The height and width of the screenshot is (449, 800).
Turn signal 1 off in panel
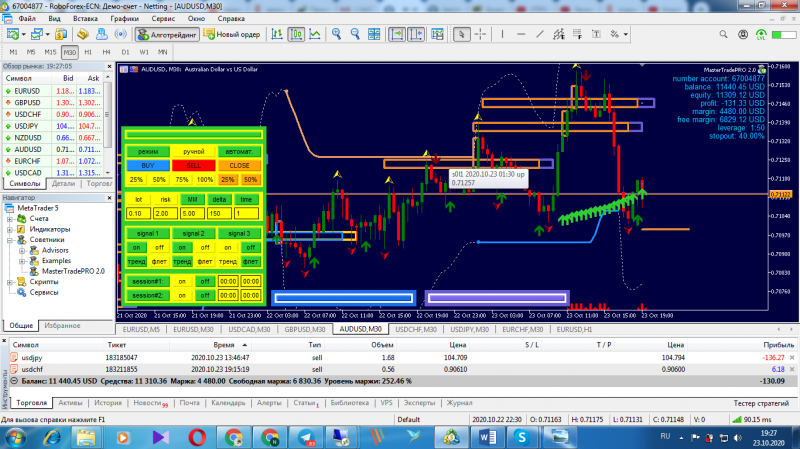coord(159,247)
